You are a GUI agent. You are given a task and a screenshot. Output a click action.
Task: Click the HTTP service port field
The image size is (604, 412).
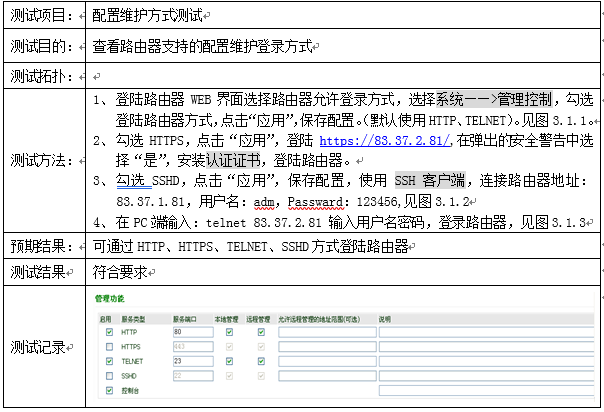click(x=188, y=331)
